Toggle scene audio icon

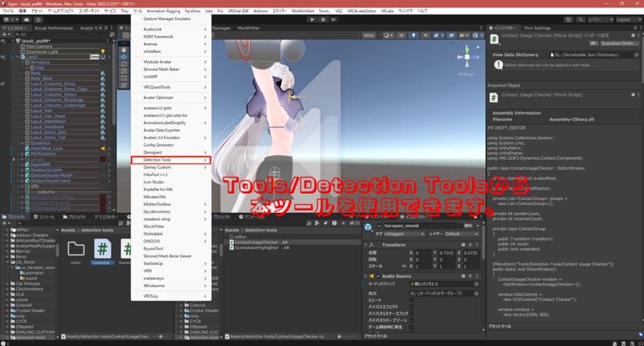425,35
